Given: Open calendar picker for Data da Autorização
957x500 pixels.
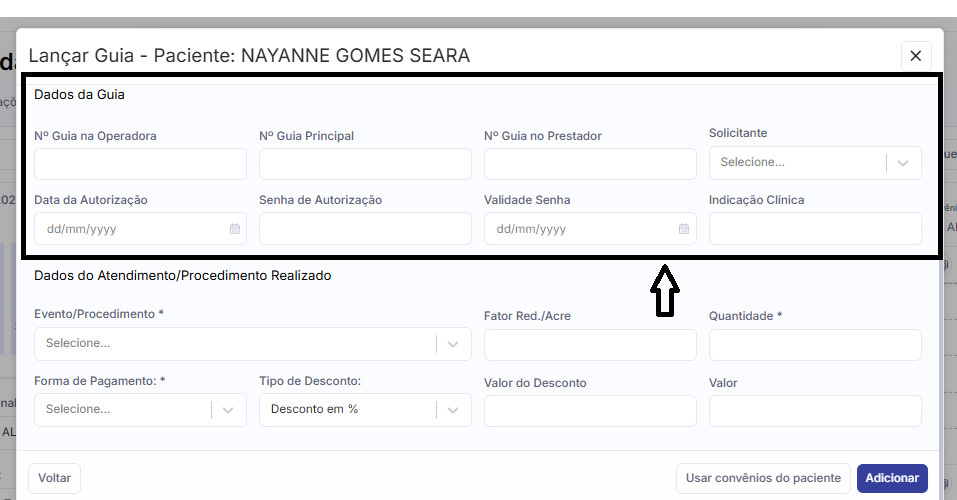Looking at the screenshot, I should 235,229.
